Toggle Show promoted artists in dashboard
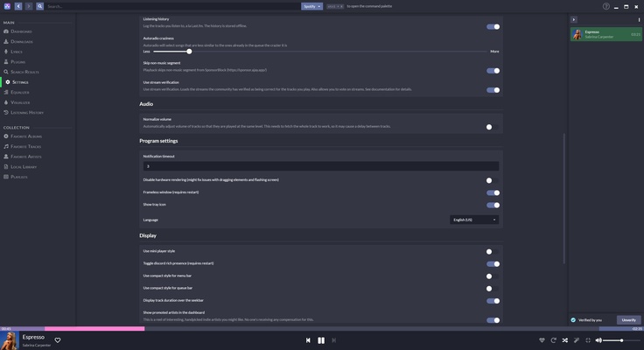The image size is (644, 350). pos(493,320)
